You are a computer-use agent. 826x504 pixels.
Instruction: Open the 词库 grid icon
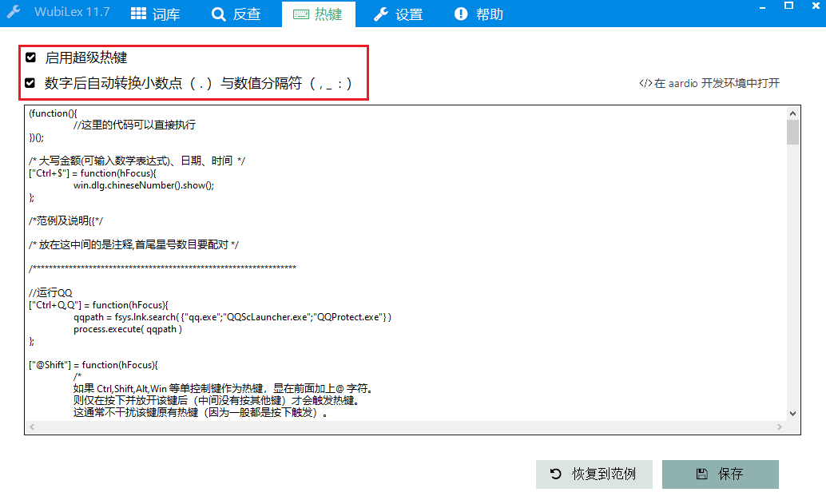[138, 14]
